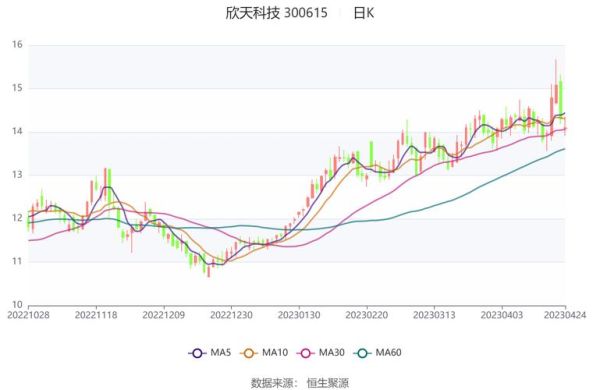Click the 15 price axis label
The image size is (600, 390).
click(x=17, y=88)
